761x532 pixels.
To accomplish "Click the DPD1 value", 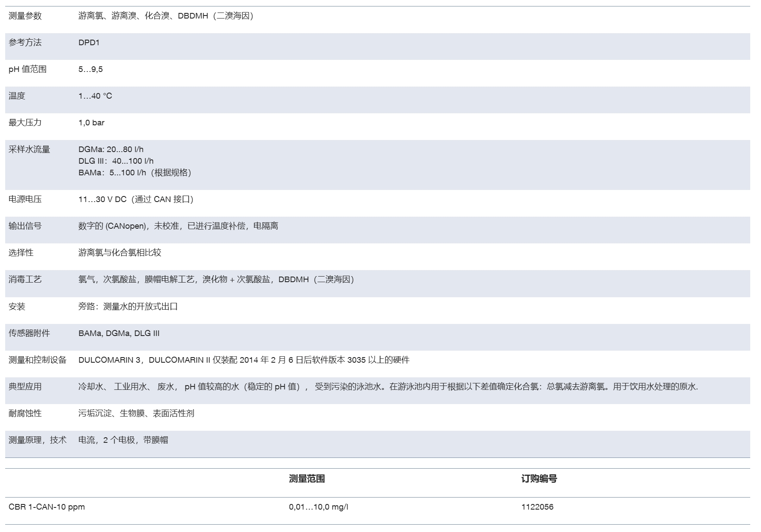I will (89, 43).
